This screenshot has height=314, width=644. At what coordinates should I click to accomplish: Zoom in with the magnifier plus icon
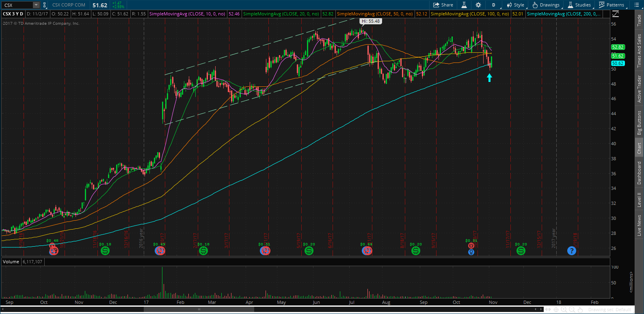pos(564,310)
